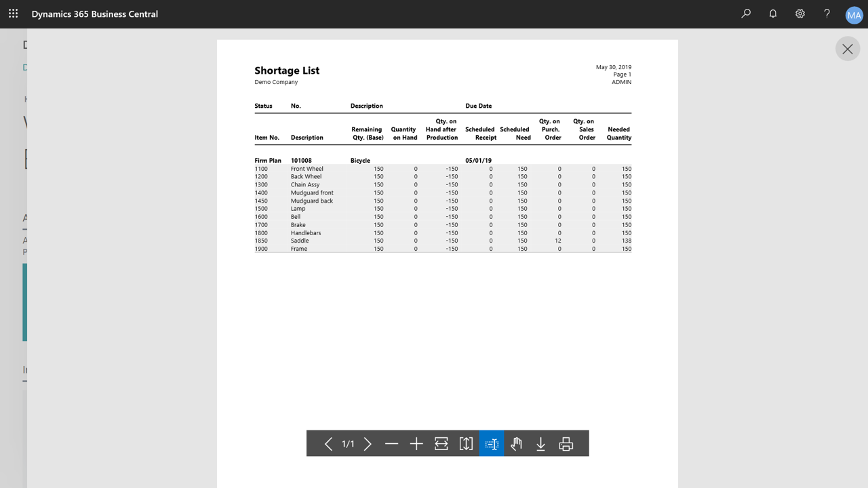Select the May 30, 2019 date

tap(614, 67)
